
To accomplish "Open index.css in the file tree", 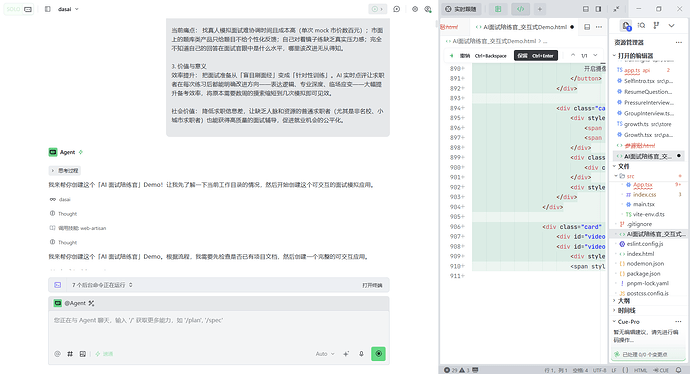I will tap(644, 194).
